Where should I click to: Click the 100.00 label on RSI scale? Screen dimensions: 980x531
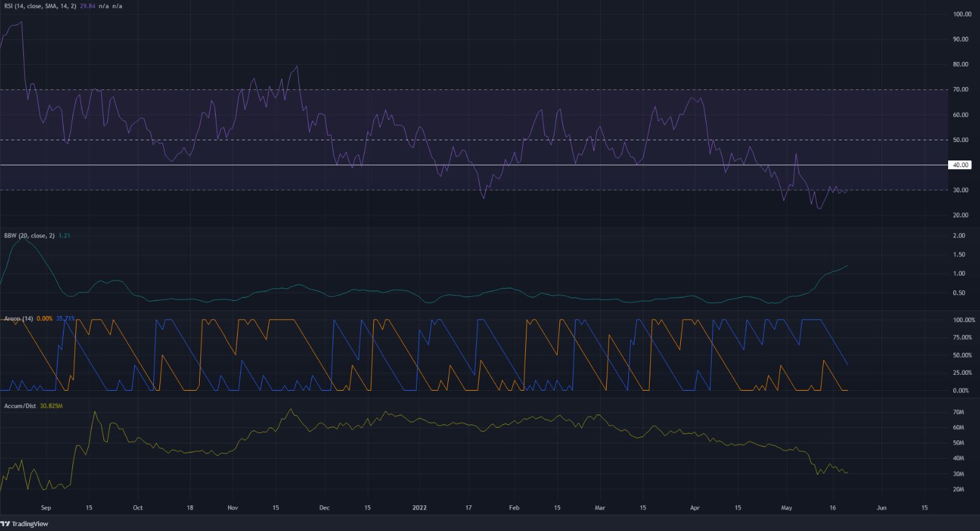point(962,14)
